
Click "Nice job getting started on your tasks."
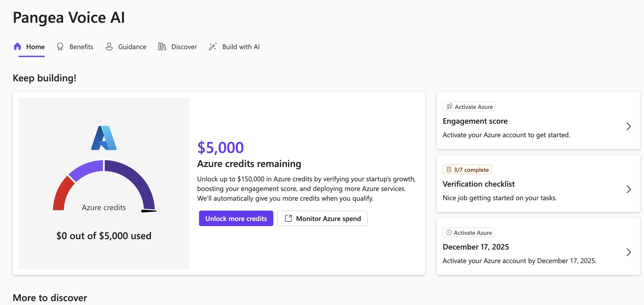[x=499, y=198]
